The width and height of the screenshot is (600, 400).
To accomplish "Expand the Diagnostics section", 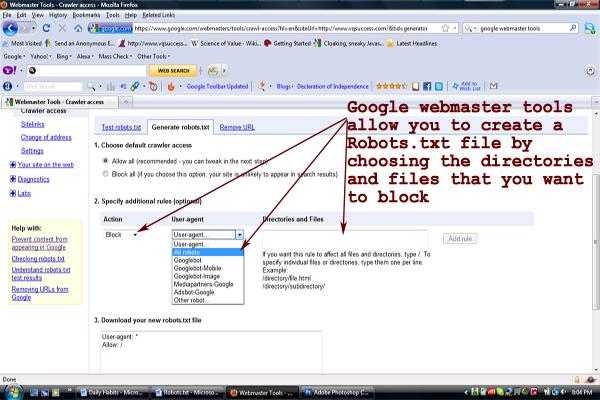I will click(x=13, y=179).
